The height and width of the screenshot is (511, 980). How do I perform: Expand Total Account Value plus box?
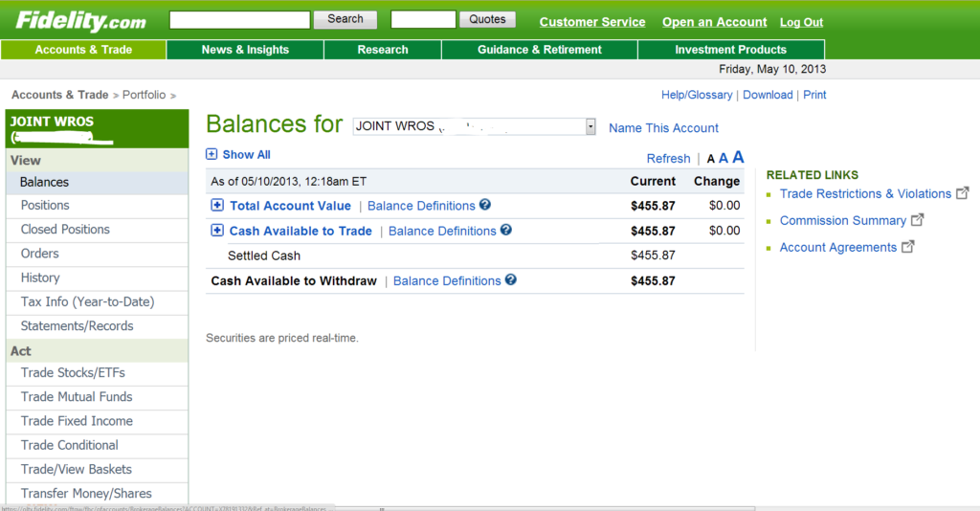click(x=217, y=205)
